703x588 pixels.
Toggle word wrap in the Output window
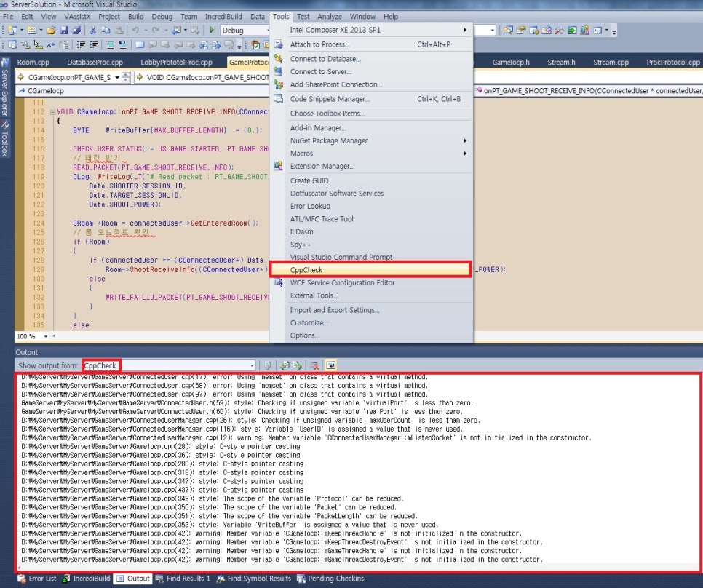point(330,365)
